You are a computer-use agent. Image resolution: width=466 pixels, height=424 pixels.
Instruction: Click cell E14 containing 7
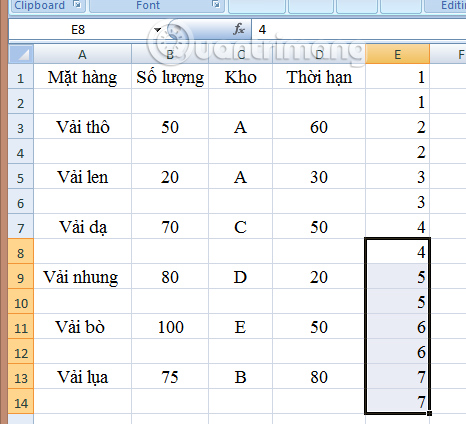tap(398, 401)
